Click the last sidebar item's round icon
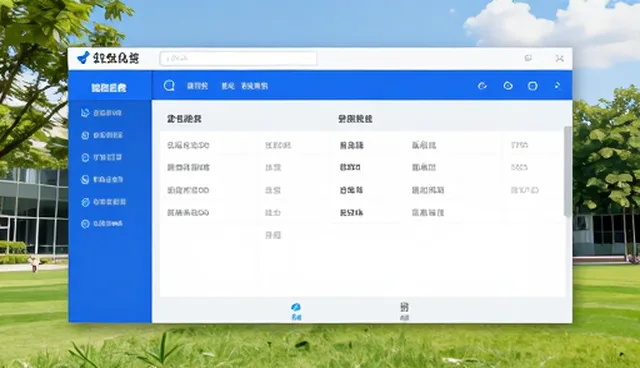This screenshot has width=640, height=368. click(85, 224)
